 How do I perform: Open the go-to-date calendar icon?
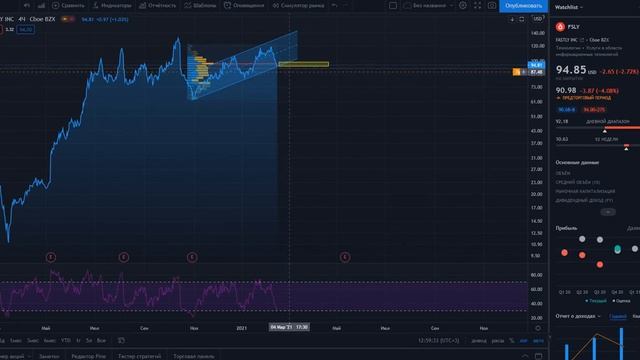(121, 340)
